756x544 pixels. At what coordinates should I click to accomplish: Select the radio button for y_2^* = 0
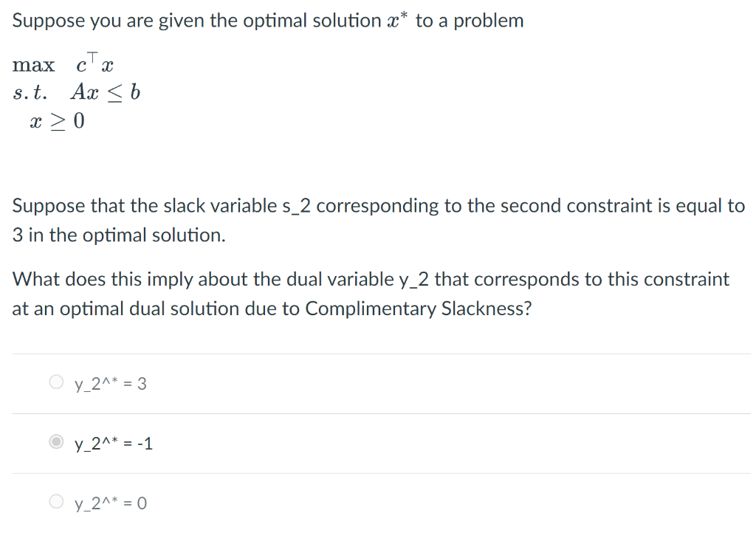tap(56, 500)
